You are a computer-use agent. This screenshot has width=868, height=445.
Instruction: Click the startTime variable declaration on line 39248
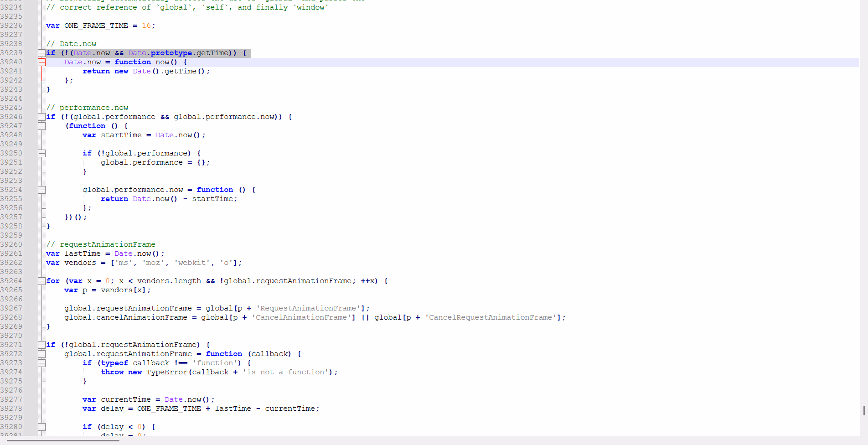click(x=121, y=135)
